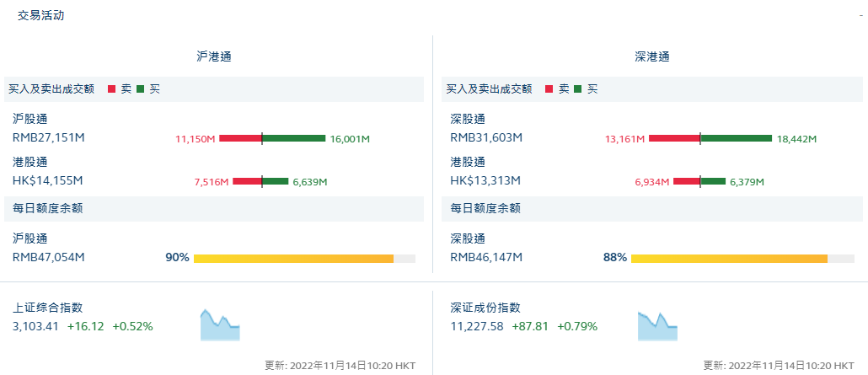Click the green 16,001M buy bar for 沪股通
The width and height of the screenshot is (868, 375).
click(x=294, y=138)
